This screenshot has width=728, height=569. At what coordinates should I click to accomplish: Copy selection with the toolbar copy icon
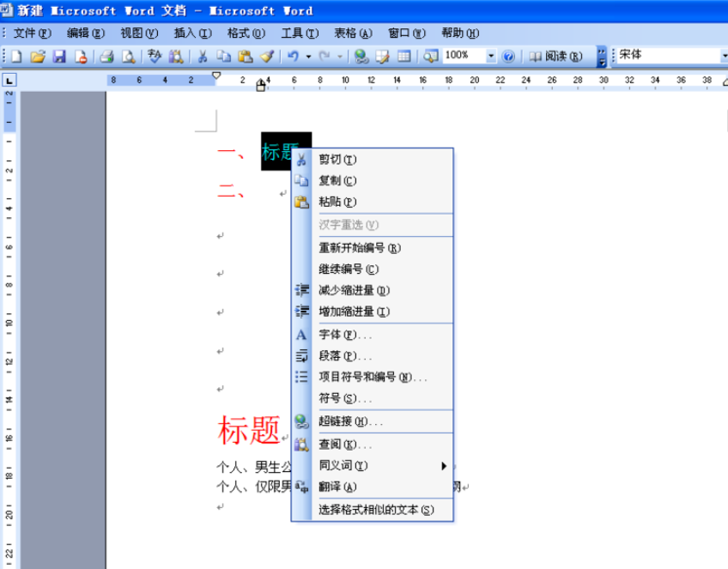[224, 57]
